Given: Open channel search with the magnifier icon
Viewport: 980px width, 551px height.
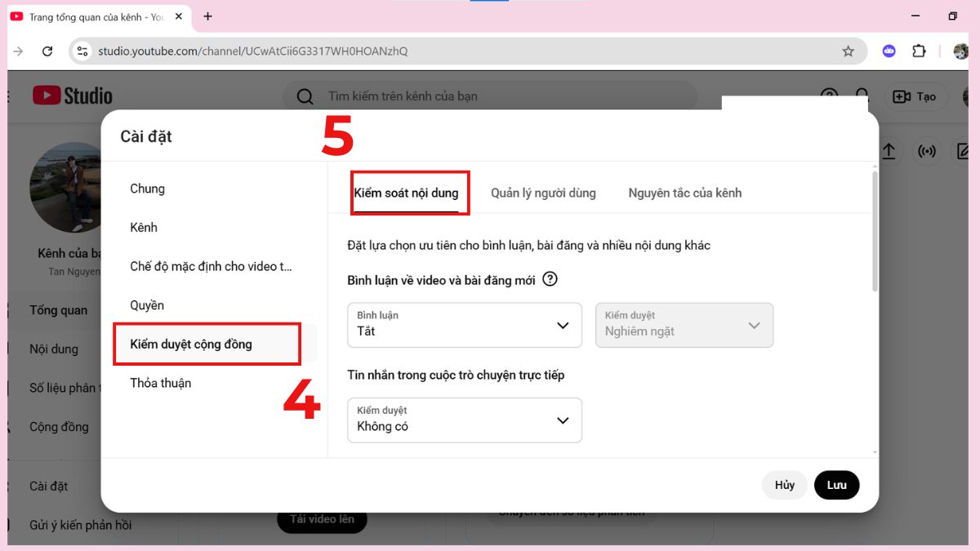Looking at the screenshot, I should point(305,96).
